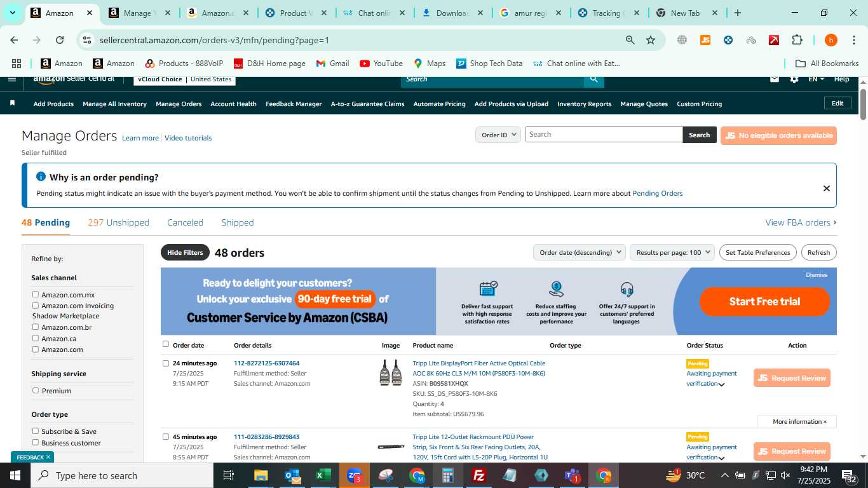868x488 pixels.
Task: Open the Order date (descending) sort dropdown
Action: coord(580,252)
